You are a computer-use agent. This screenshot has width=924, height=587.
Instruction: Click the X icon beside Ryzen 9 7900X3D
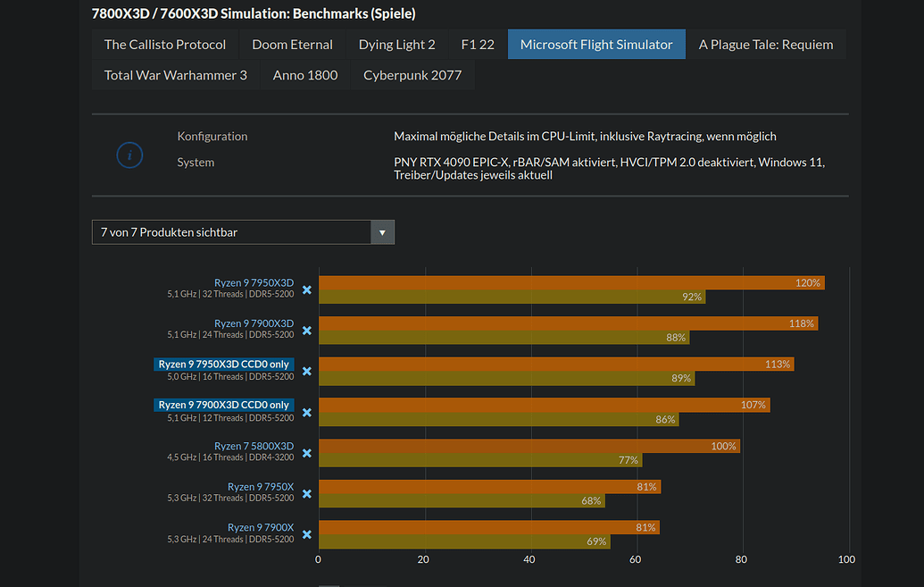click(x=306, y=330)
